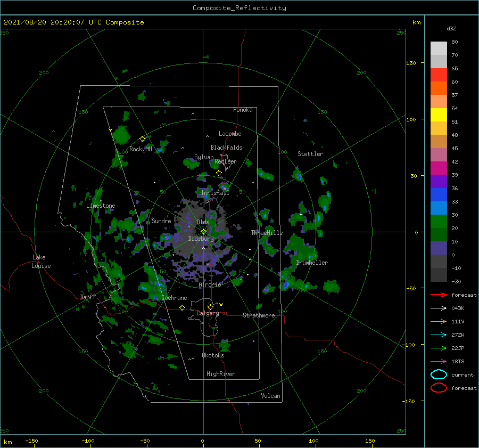Pick the purple 36-39 dBZ swatch
The height and width of the screenshot is (448, 479).
coord(439,182)
